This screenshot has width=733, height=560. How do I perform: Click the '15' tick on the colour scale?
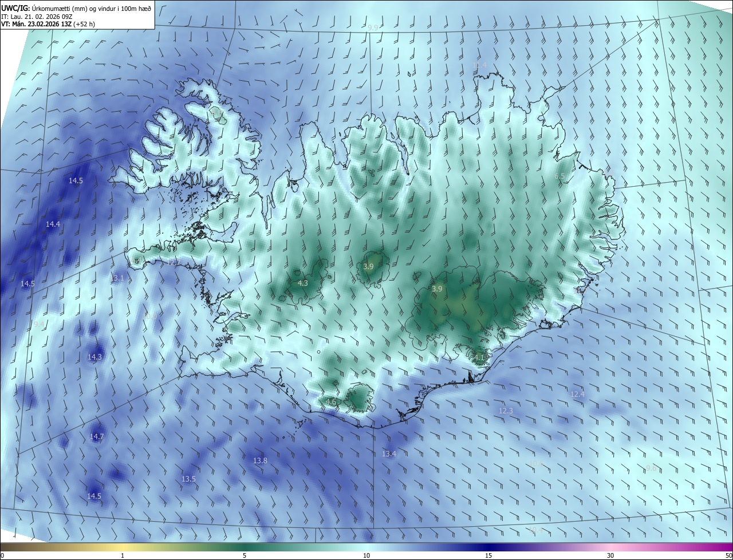point(488,555)
